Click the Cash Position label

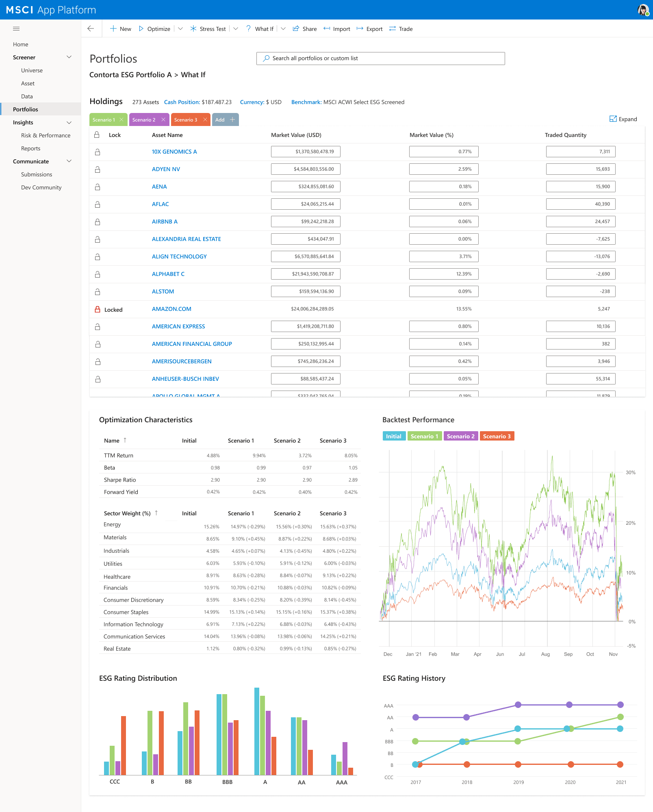click(x=182, y=102)
